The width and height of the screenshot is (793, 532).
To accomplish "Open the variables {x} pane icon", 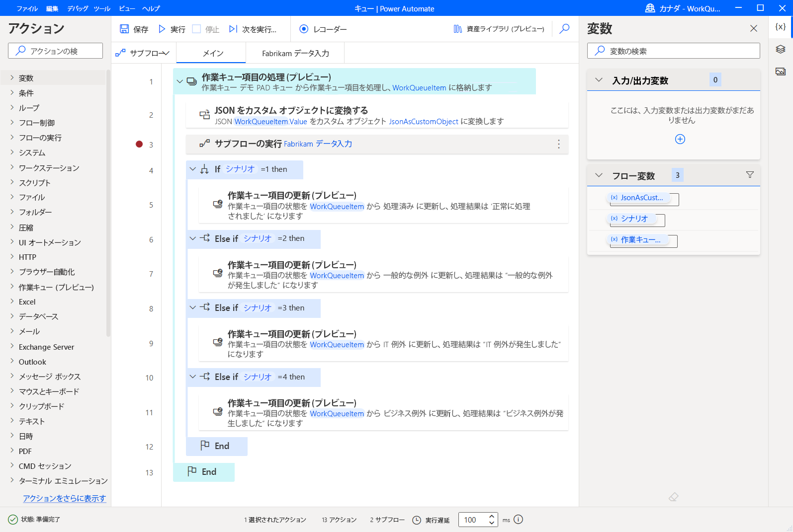I will tap(781, 27).
